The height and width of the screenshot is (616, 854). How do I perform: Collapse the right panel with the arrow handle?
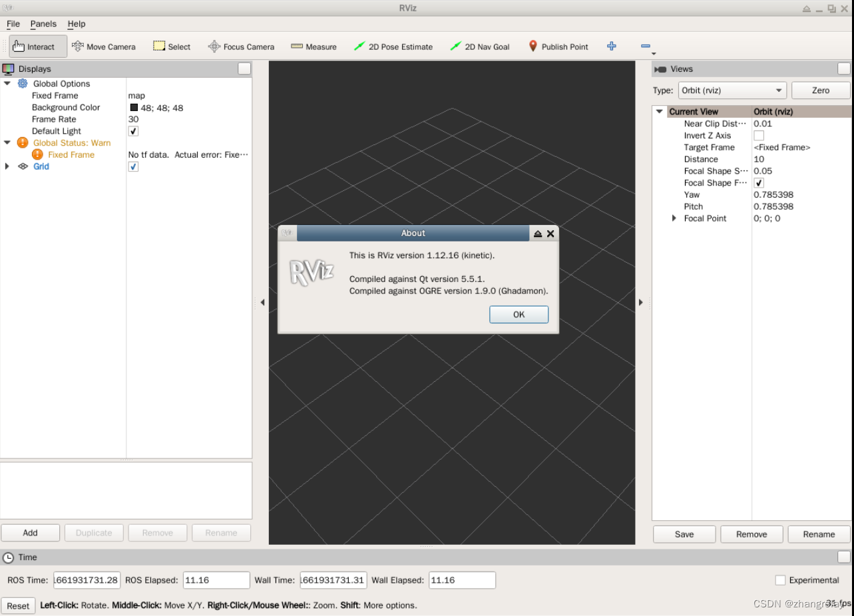(641, 303)
